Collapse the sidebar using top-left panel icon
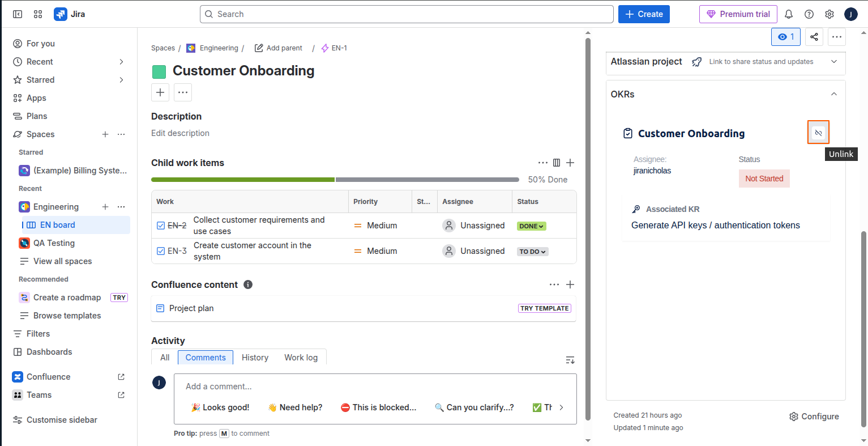The width and height of the screenshot is (868, 446). [18, 14]
